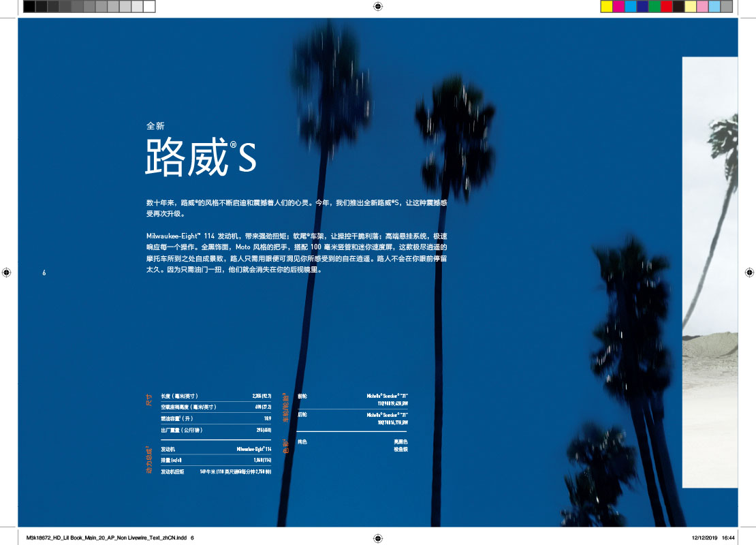
Task: Select the white grayscale swatch
Action: pyautogui.click(x=149, y=6)
